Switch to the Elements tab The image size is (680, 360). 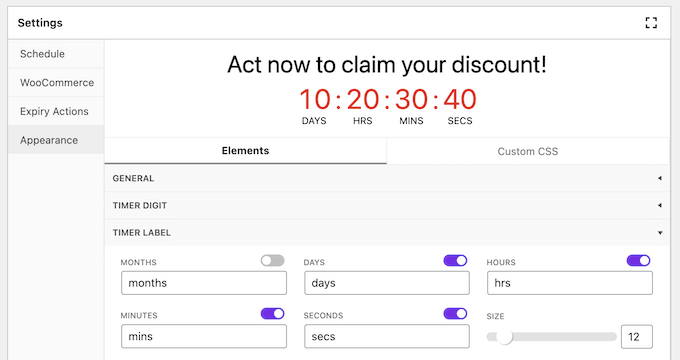click(245, 151)
